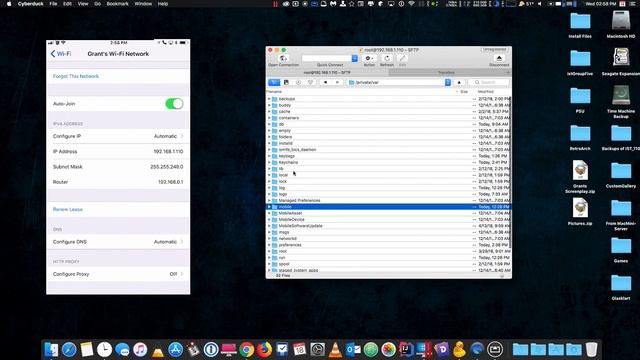640x360 pixels.
Task: Switch to the bookmarks view icon
Action: (x=286, y=82)
